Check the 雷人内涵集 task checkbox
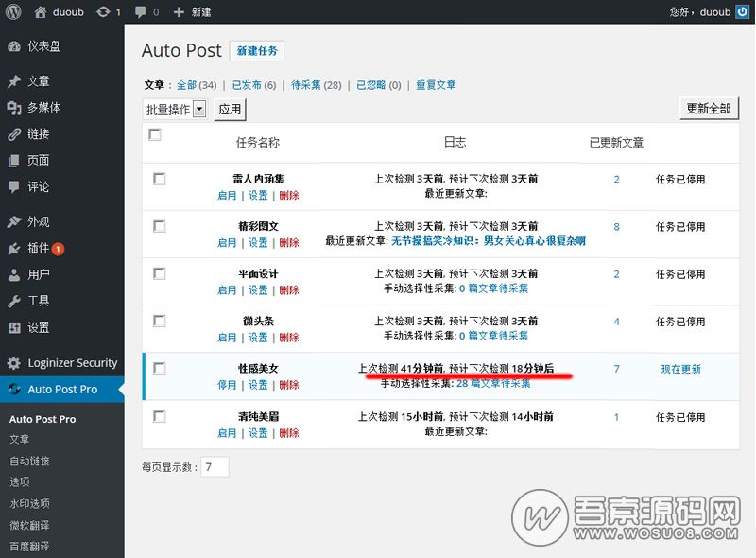 159,179
